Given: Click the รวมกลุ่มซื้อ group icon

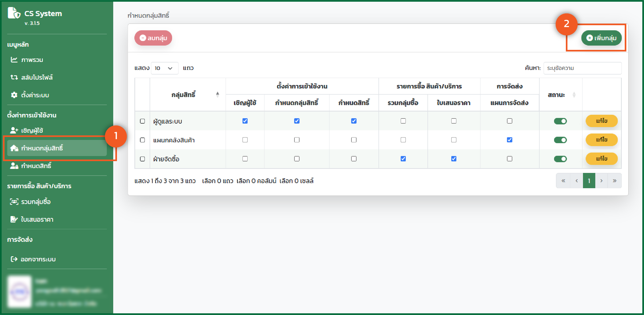Looking at the screenshot, I should (x=14, y=202).
